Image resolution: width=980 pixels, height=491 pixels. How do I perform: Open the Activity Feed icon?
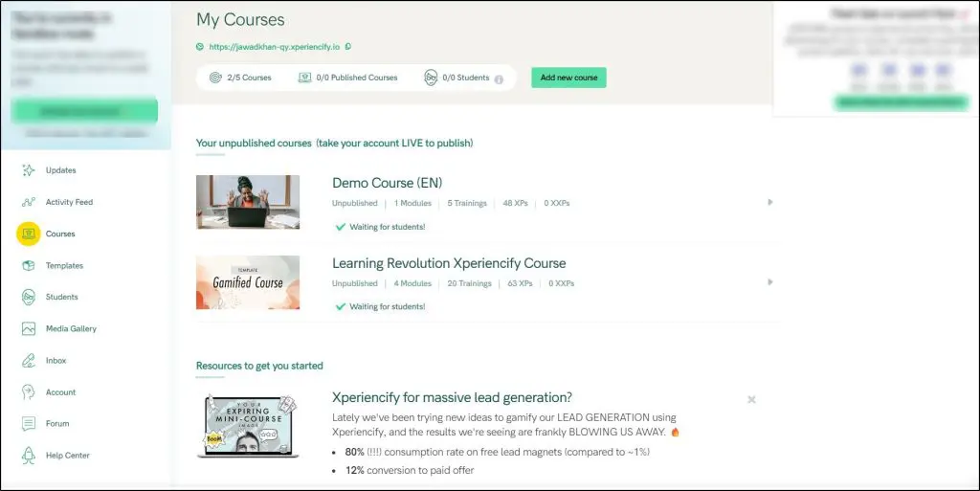click(x=28, y=202)
